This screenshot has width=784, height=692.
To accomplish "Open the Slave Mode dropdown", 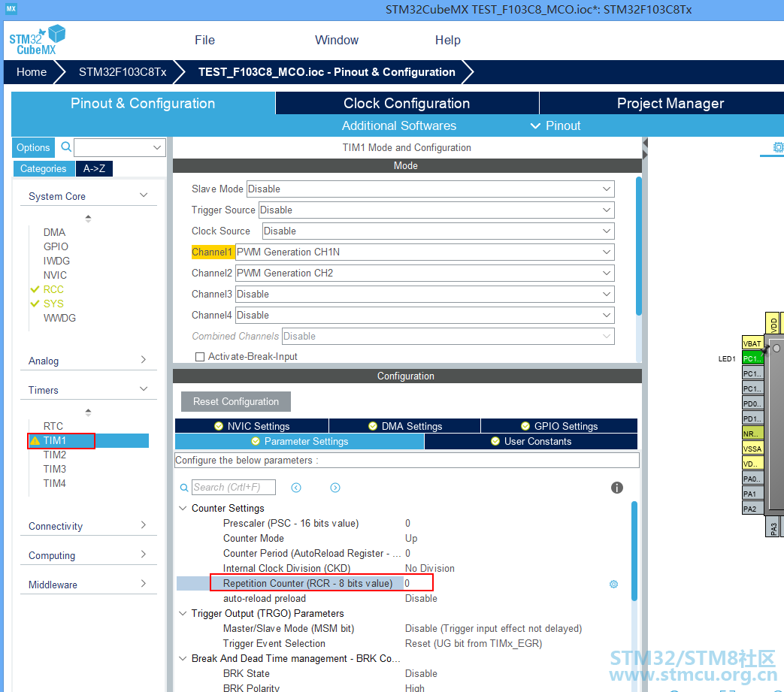I will (430, 189).
